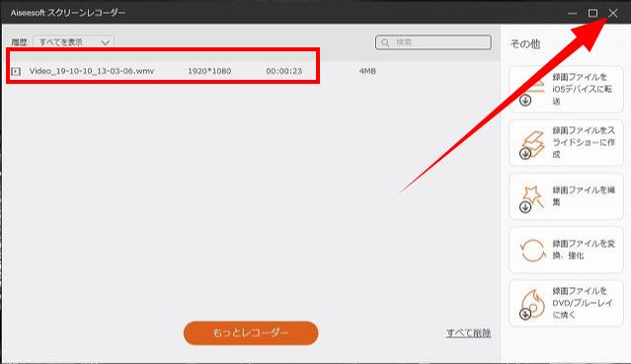631x364 pixels.
Task: Click the もっとレコーダー button
Action: [251, 333]
